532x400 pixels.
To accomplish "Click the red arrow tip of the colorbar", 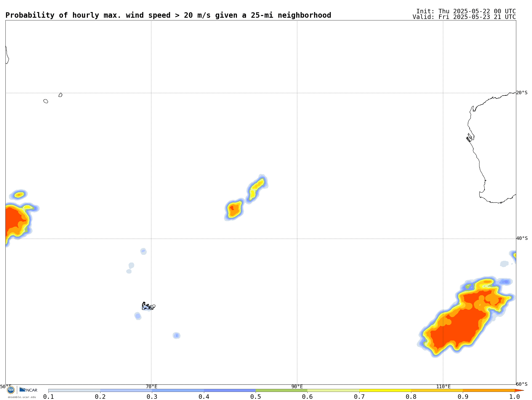I will [x=519, y=390].
